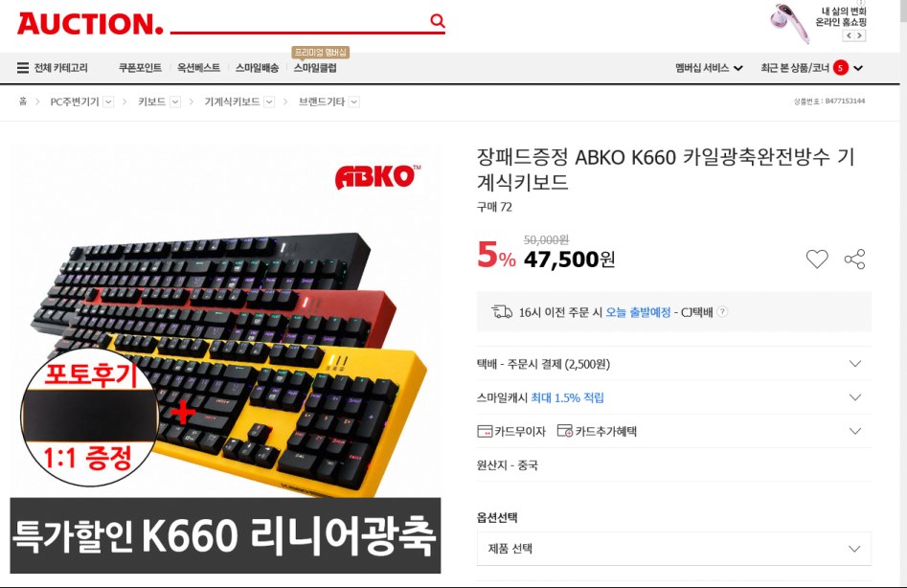Viewport: 907px width, 588px height.
Task: Click the 카드무이자 card icon
Action: 485,431
